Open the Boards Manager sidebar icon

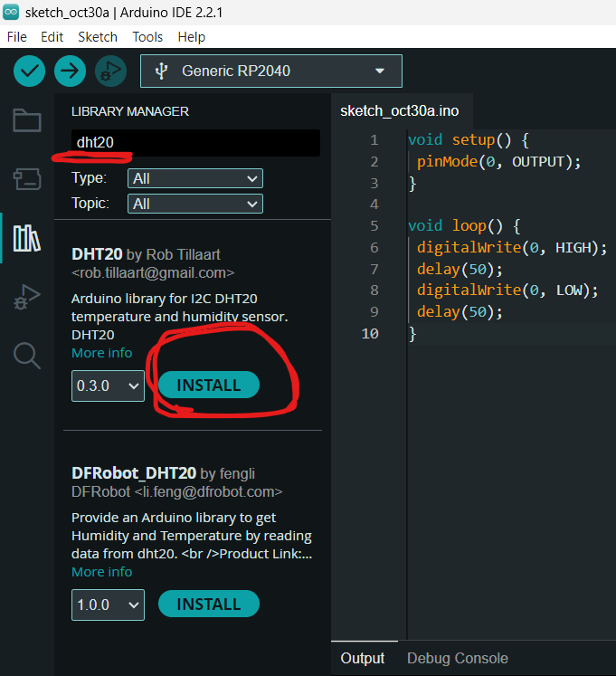(27, 178)
